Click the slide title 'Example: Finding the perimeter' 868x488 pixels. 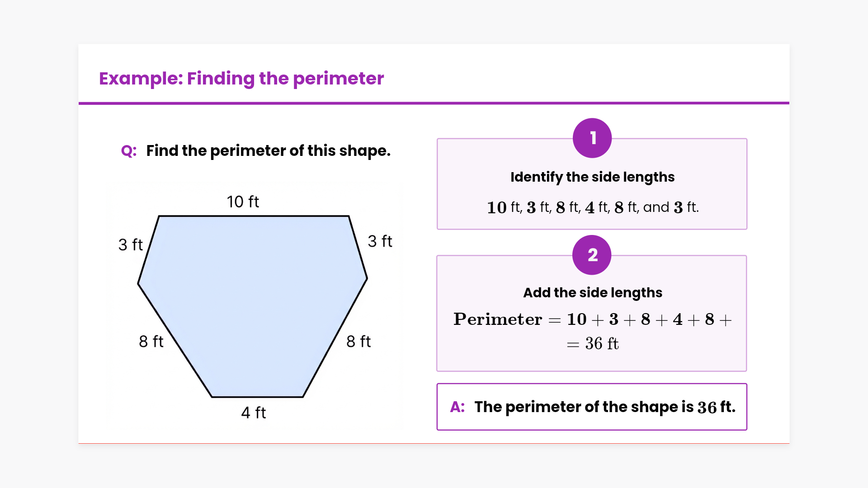(241, 79)
